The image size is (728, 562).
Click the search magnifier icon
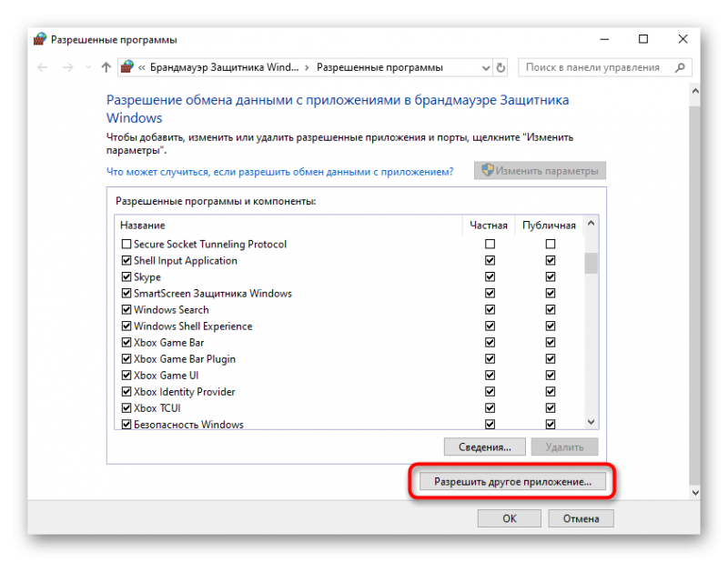(x=680, y=68)
